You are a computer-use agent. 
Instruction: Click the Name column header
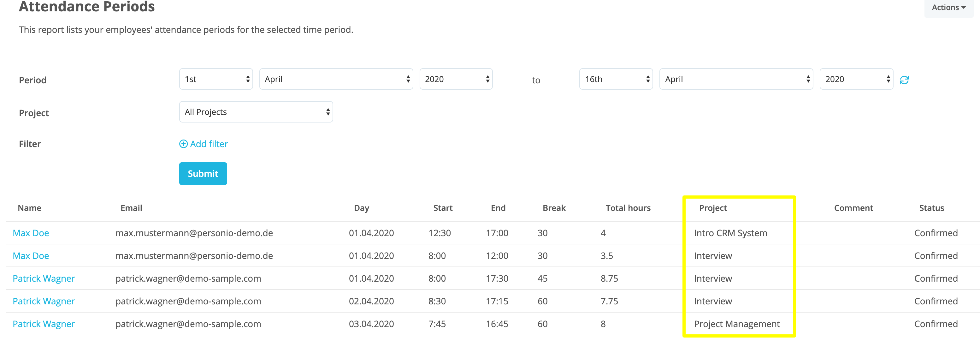tap(29, 208)
